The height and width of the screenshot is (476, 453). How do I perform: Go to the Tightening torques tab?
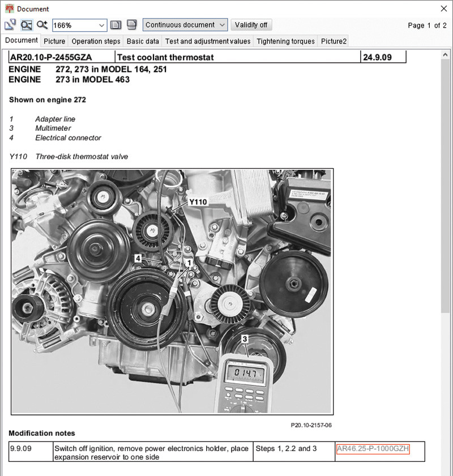tap(285, 41)
